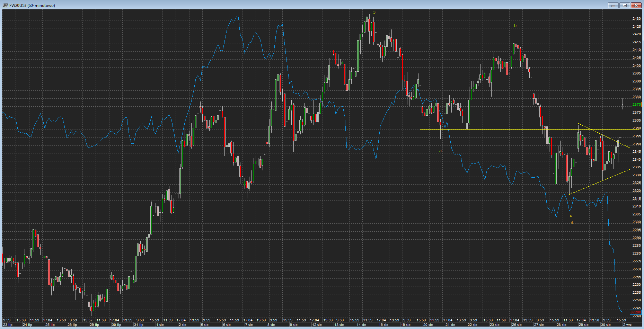Select the yellow wave label "c"
Screen dimensions: 644x329
[571, 215]
